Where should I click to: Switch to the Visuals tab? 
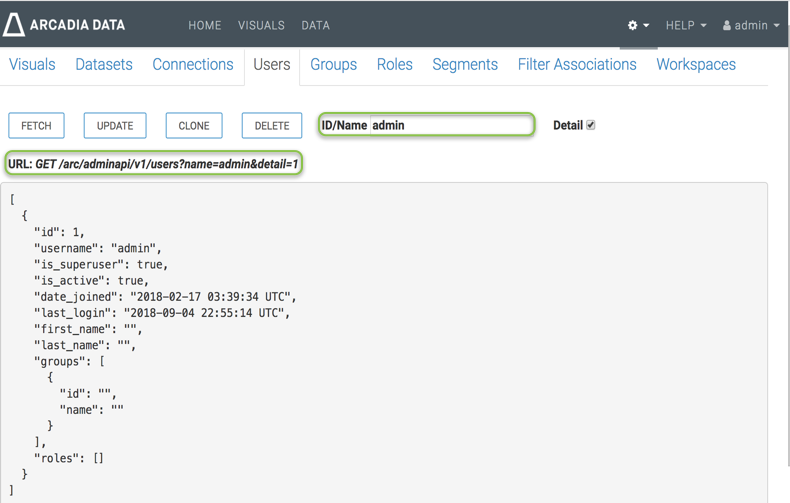click(32, 64)
